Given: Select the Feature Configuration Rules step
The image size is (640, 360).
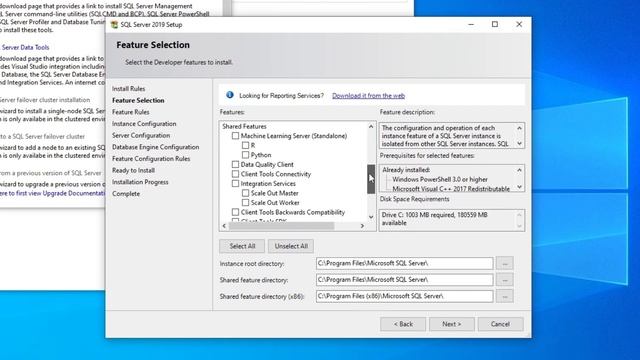Looking at the screenshot, I should coord(151,159).
